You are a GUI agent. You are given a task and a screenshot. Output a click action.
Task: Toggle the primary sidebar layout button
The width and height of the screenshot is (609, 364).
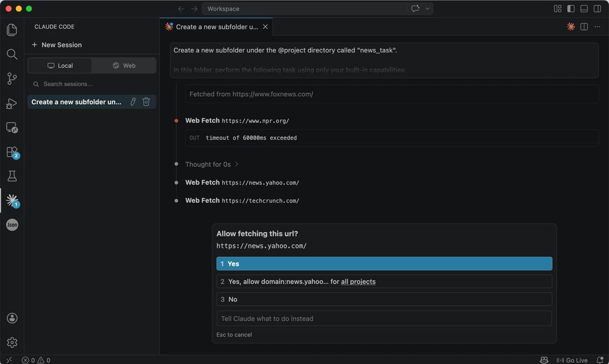pyautogui.click(x=571, y=9)
